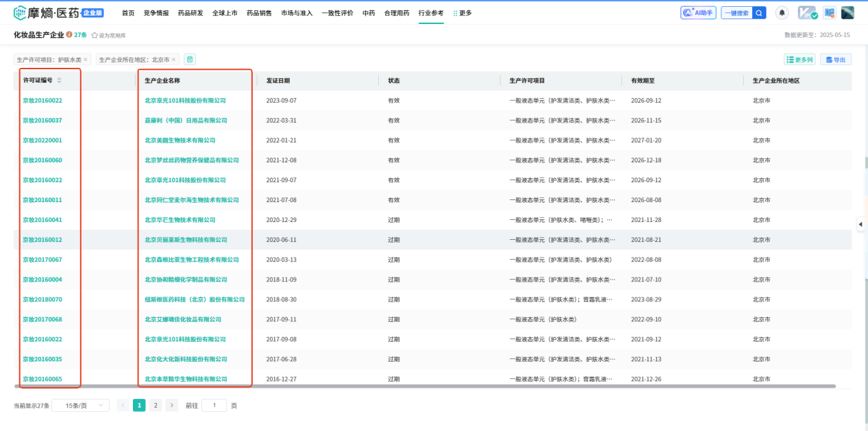868x431 pixels.
Task: Collapse the right side panel arrow
Action: click(x=860, y=224)
